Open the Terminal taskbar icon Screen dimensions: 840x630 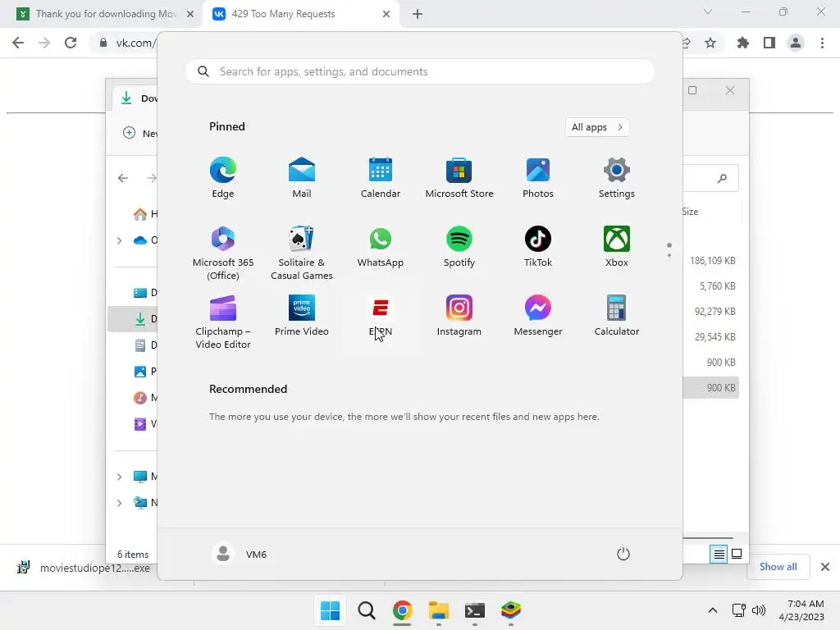pyautogui.click(x=475, y=610)
